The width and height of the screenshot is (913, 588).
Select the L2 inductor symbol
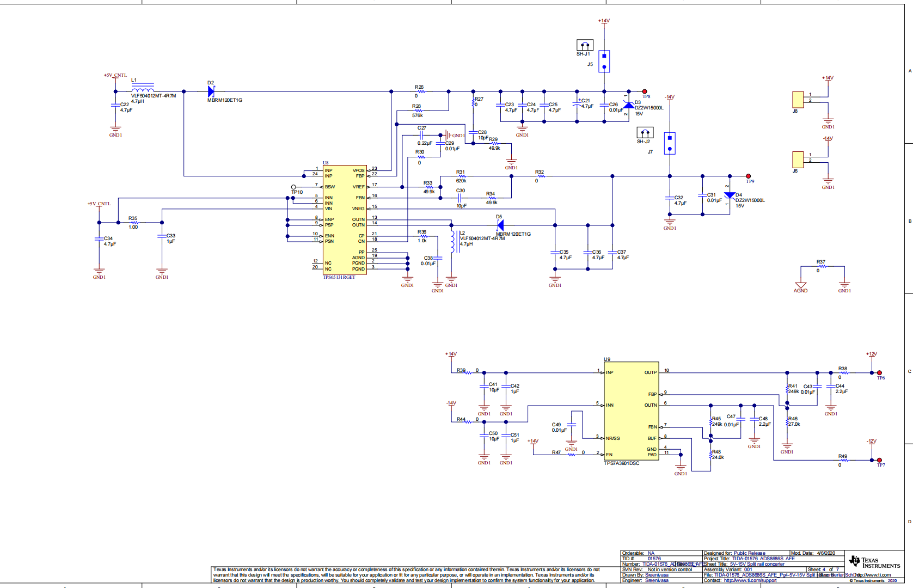(452, 241)
